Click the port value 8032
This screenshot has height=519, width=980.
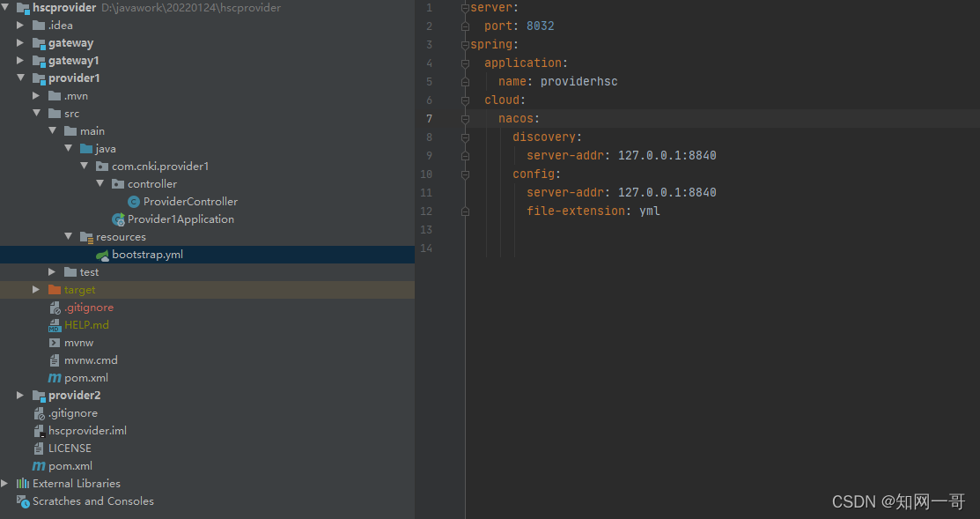[540, 26]
